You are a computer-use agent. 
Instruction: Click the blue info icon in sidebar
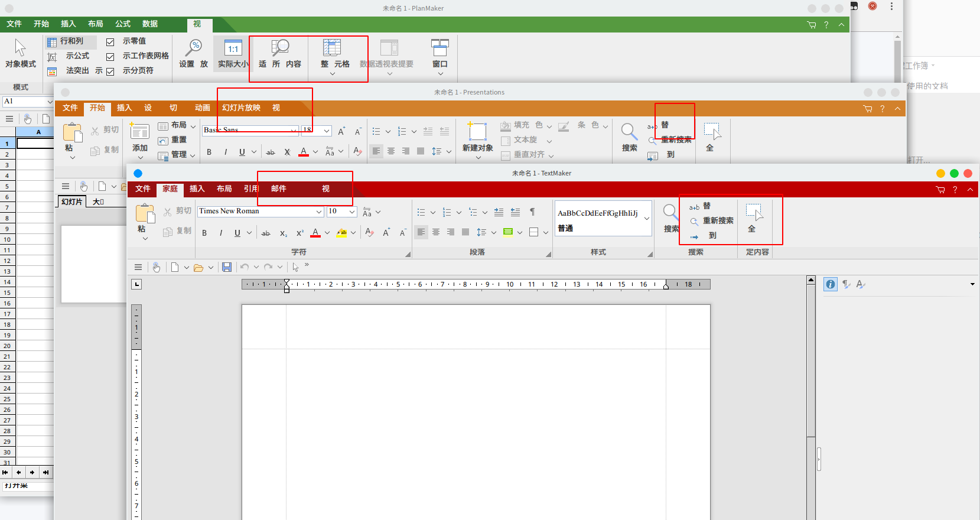[831, 284]
